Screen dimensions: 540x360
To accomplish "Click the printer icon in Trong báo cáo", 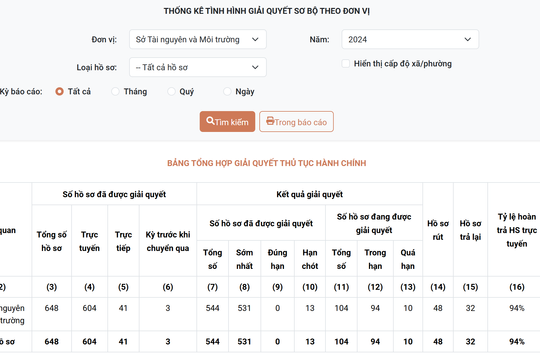I will tap(270, 121).
